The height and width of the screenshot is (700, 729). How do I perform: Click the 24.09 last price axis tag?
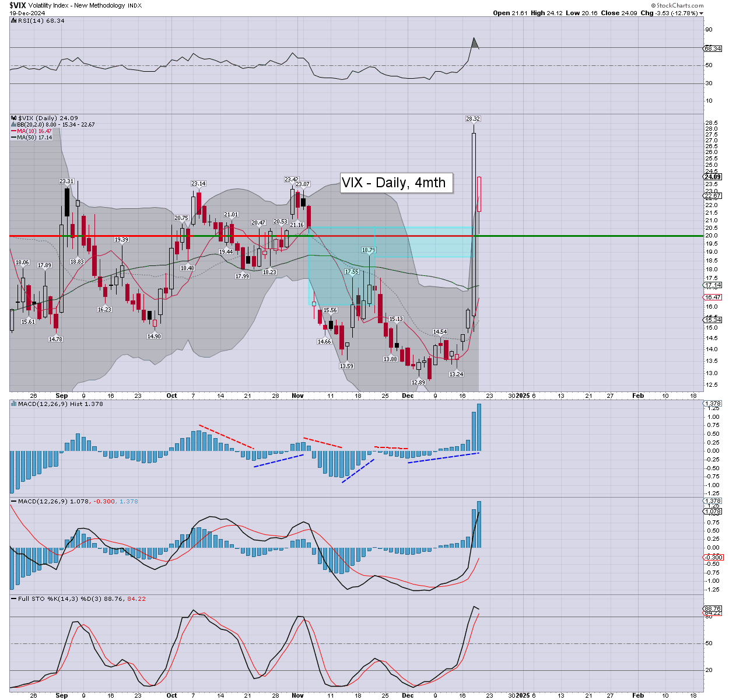pyautogui.click(x=713, y=177)
